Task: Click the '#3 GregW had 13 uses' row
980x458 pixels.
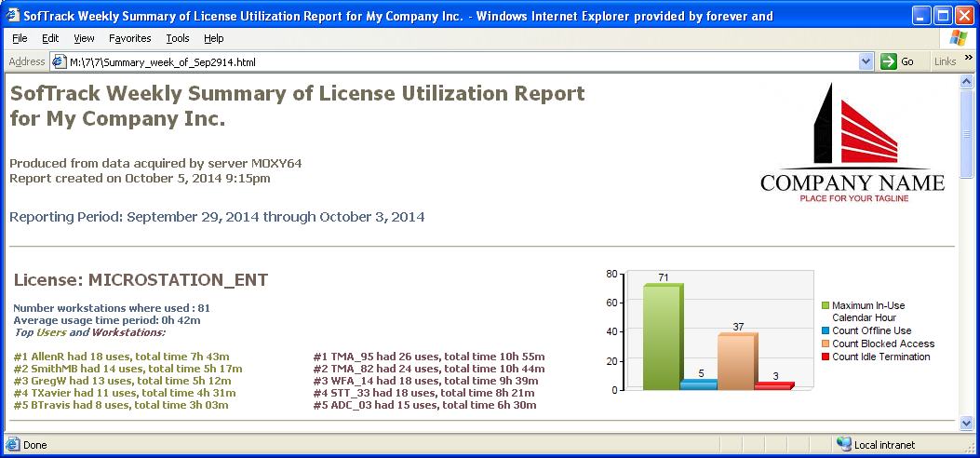Action: coord(123,381)
